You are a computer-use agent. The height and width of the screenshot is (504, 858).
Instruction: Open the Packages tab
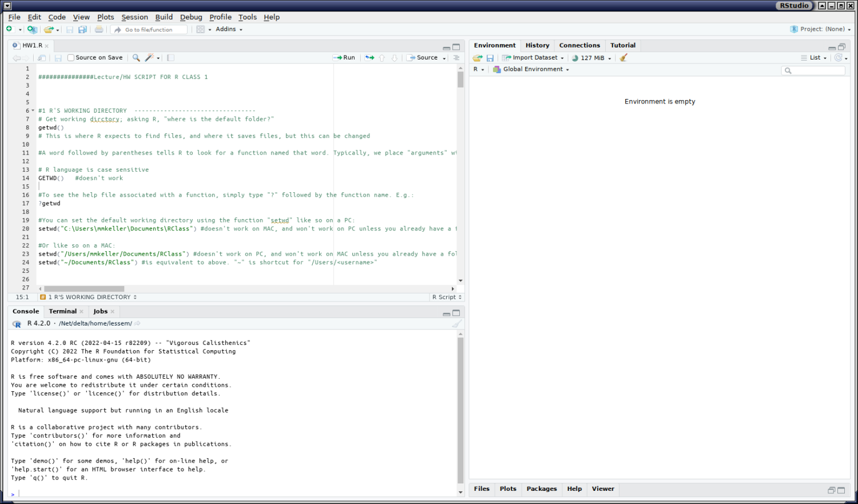[542, 489]
